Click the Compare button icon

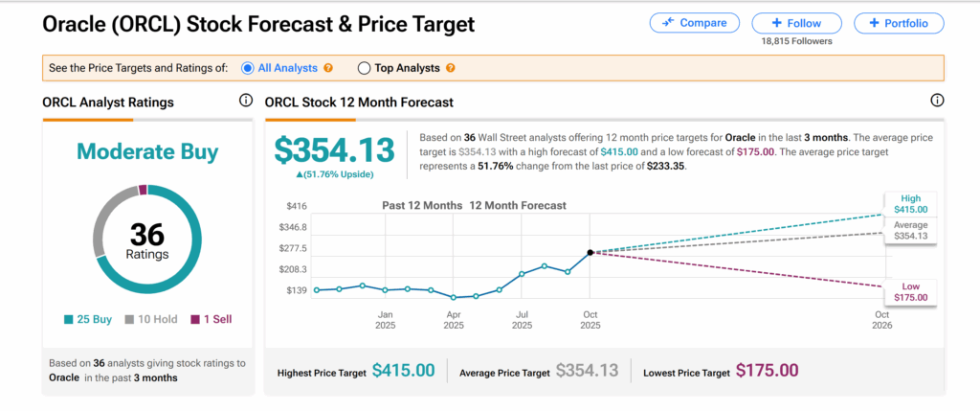point(666,23)
